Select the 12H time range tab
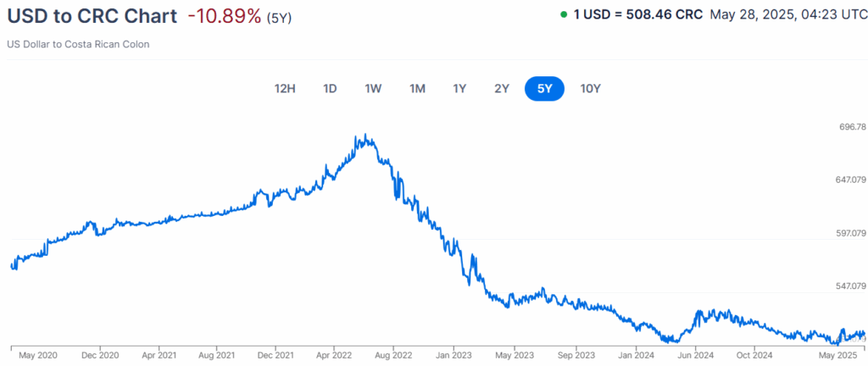Screen dimensions: 868x366 pos(286,88)
